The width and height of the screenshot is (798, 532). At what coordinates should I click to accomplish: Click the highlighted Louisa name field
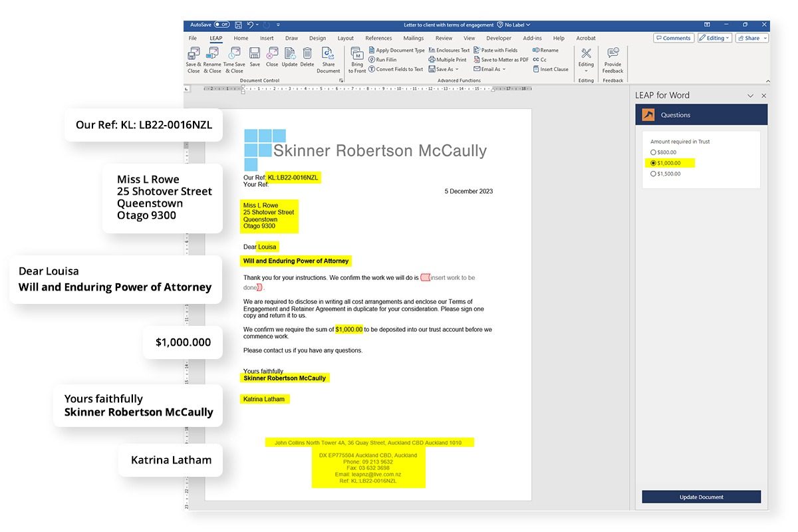coord(267,247)
